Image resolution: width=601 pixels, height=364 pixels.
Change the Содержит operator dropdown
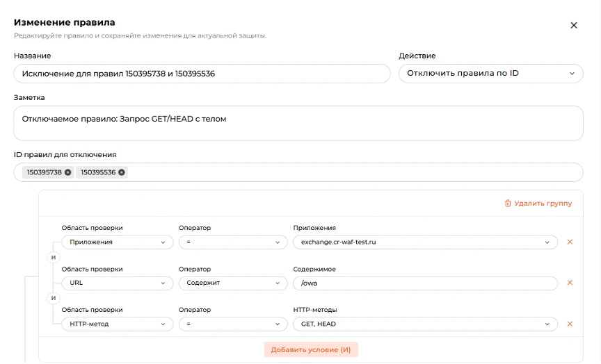pos(233,283)
